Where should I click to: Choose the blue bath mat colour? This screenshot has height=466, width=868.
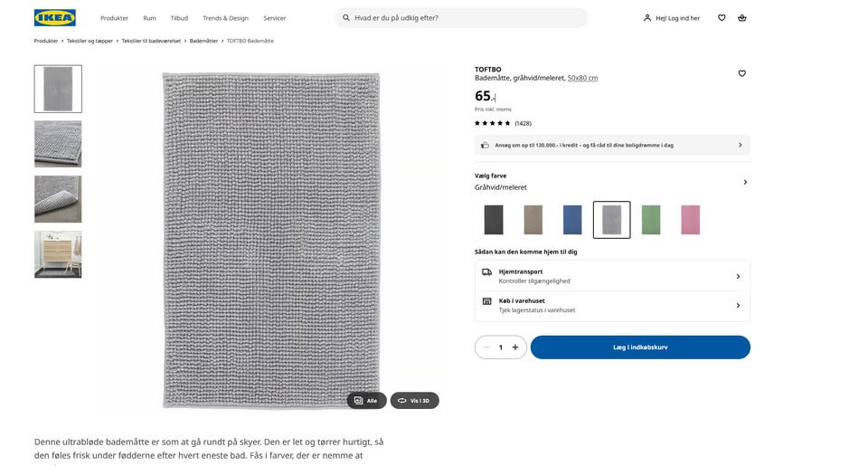572,220
